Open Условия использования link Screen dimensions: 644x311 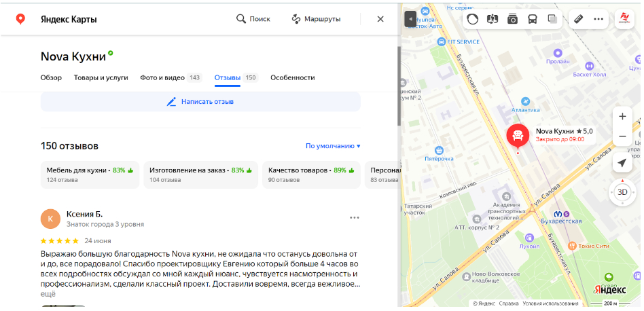tap(550, 304)
